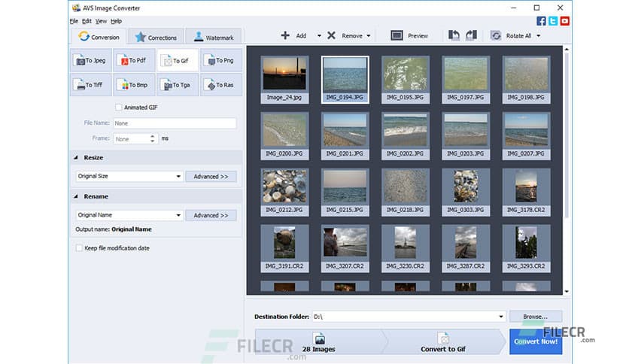Select the IMG_3230.CR2 thumbnail
The width and height of the screenshot is (629, 364).
click(x=405, y=248)
